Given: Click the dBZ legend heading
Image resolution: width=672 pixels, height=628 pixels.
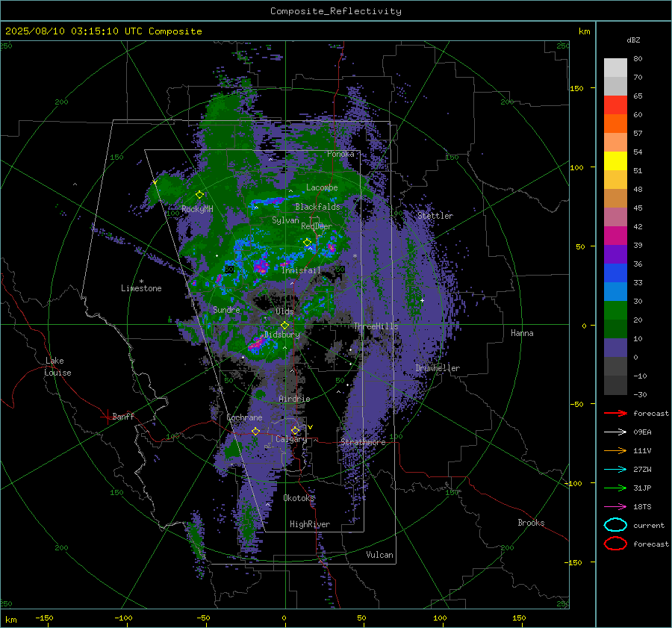Looking at the screenshot, I should click(x=633, y=40).
